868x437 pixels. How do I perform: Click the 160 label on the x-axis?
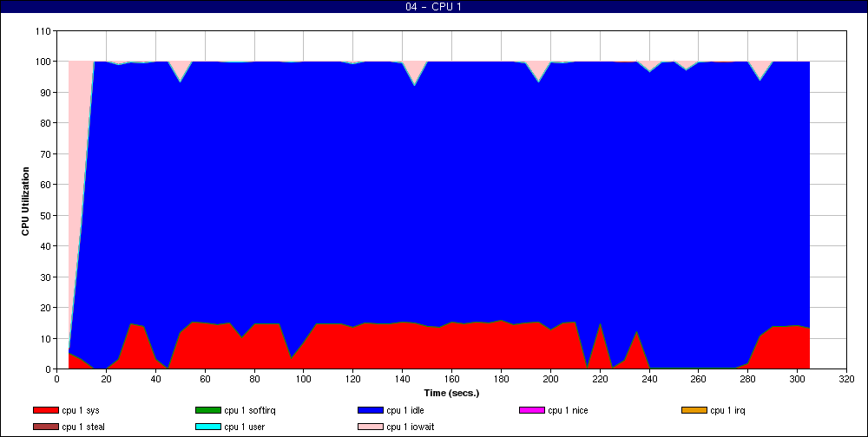tap(451, 379)
